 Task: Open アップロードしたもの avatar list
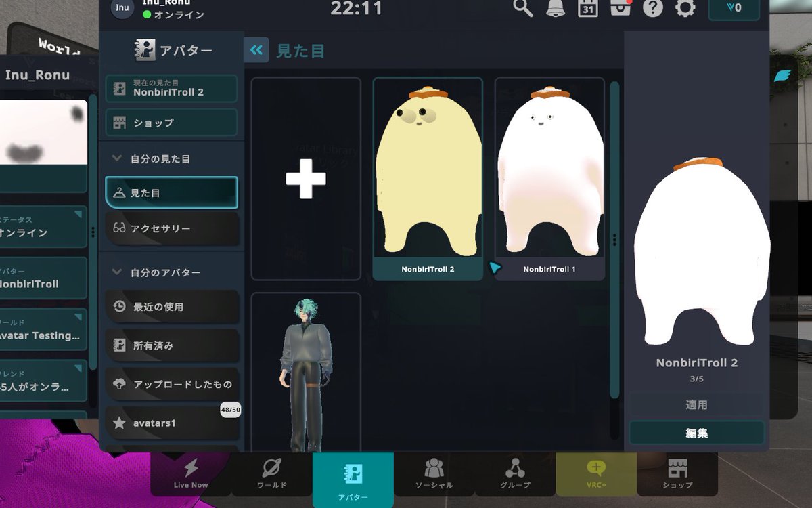pos(173,384)
